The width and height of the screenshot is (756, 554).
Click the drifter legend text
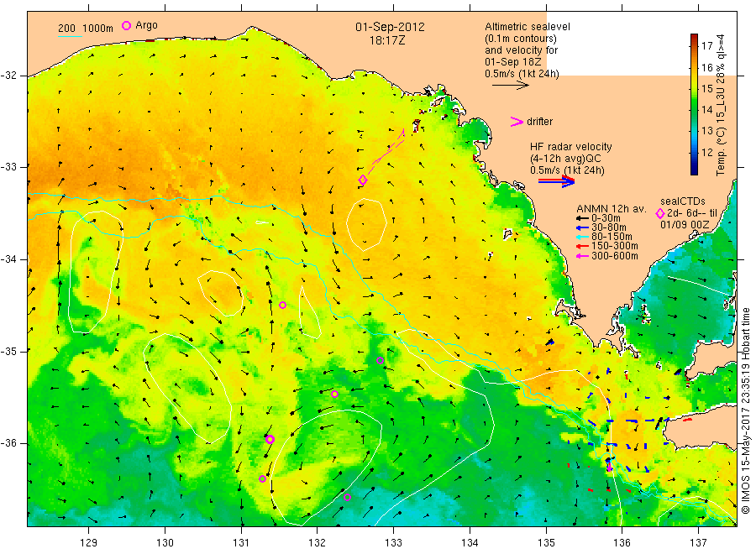(539, 122)
